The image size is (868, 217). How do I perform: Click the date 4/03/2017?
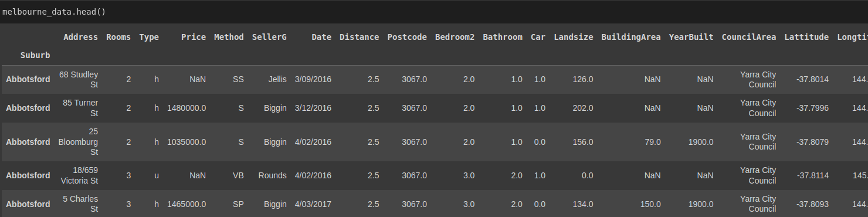[x=313, y=204]
